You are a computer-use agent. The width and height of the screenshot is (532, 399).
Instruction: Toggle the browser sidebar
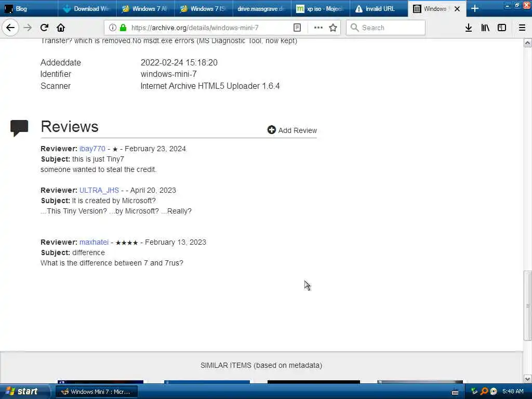click(502, 28)
